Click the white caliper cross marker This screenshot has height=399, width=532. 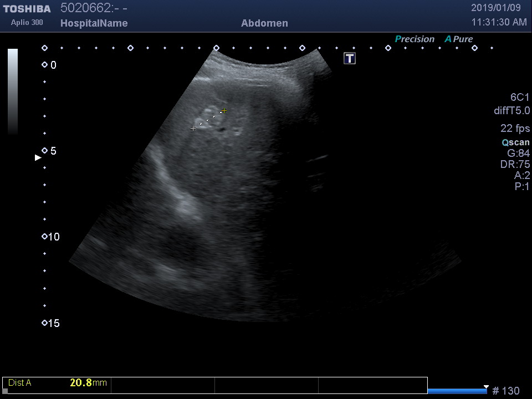tap(193, 128)
